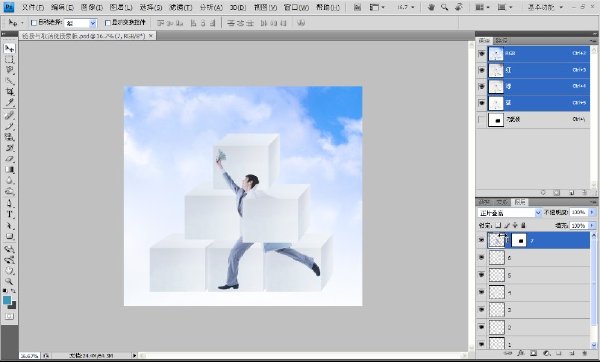Select the Brush tool
The image size is (600, 362).
point(10,126)
